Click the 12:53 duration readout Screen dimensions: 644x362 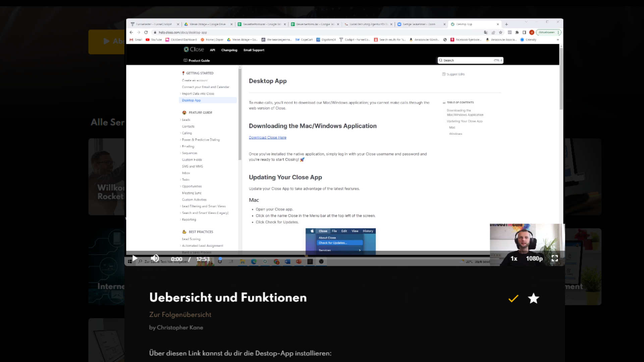click(x=203, y=259)
